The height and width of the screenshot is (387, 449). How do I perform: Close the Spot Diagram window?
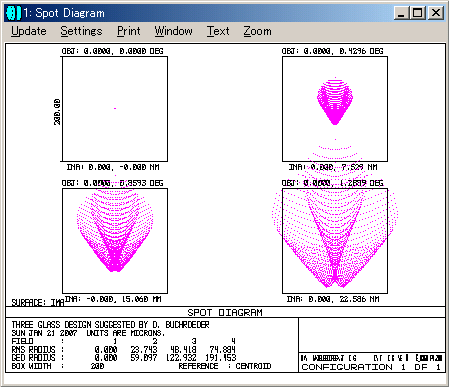pos(435,13)
